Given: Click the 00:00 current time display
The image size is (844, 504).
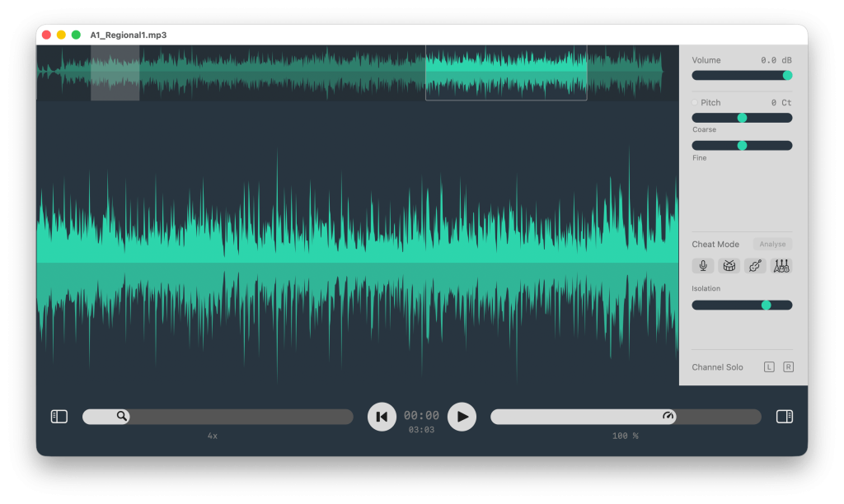Looking at the screenshot, I should pyautogui.click(x=421, y=416).
